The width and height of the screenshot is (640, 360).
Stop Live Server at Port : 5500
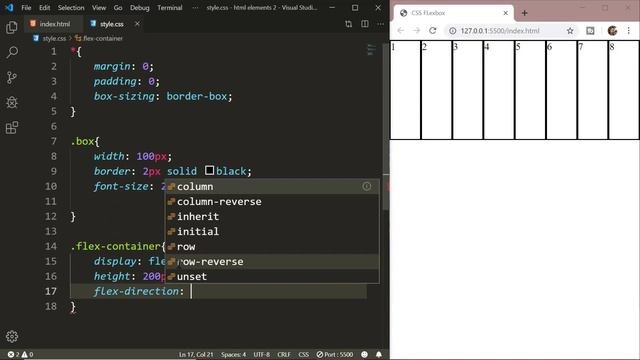point(335,354)
